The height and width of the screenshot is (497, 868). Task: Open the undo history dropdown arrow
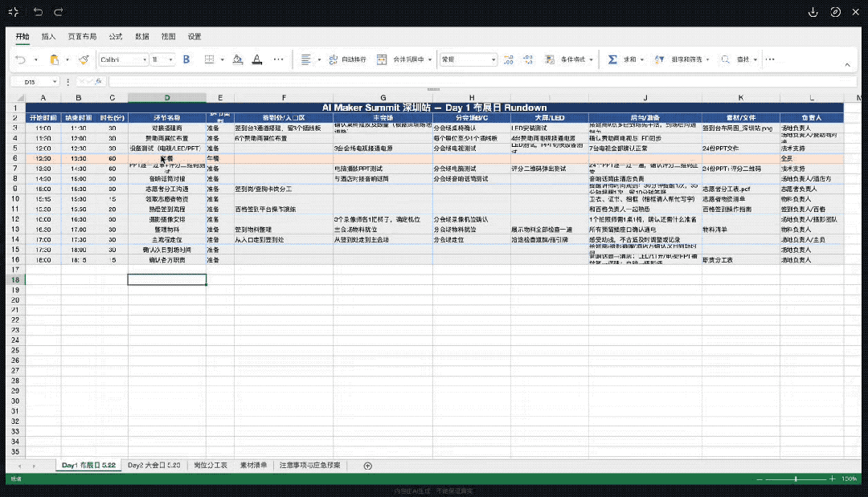pyautogui.click(x=36, y=59)
